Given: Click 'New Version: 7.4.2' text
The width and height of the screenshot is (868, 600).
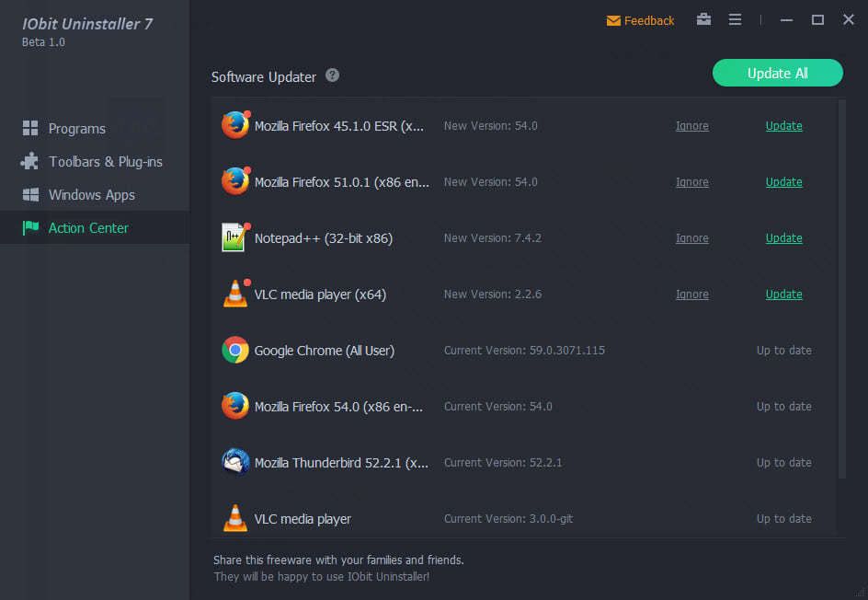Looking at the screenshot, I should 493,237.
